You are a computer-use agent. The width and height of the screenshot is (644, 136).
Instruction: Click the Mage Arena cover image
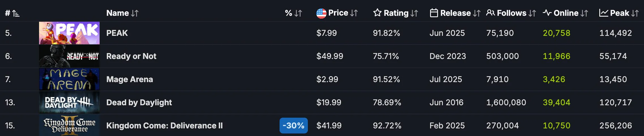click(69, 79)
